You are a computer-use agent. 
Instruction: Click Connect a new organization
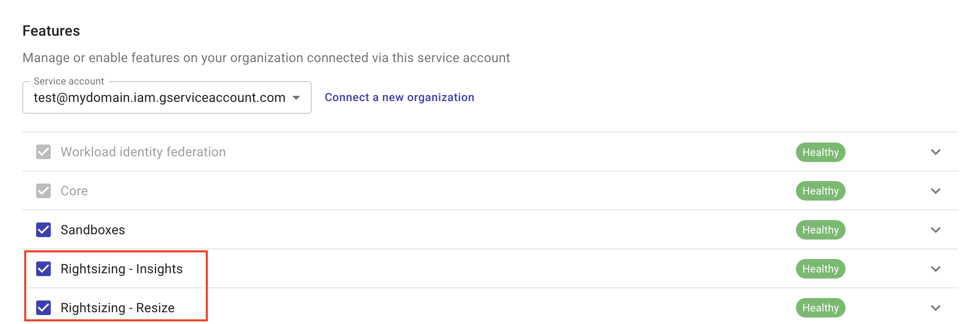tap(399, 97)
